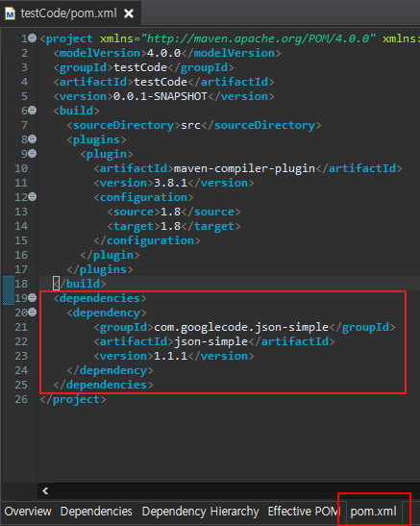Click the closing build tag on line 18
The height and width of the screenshot is (526, 420).
pos(80,284)
